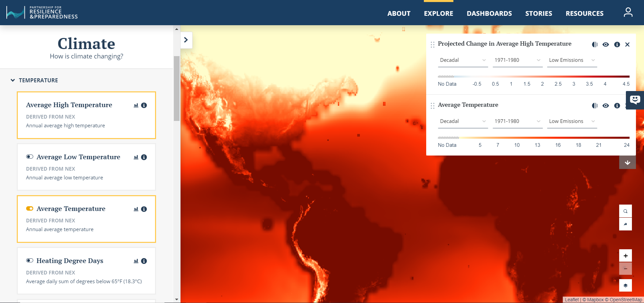This screenshot has width=644, height=303.
Task: Open the basemap layers button
Action: tap(625, 286)
